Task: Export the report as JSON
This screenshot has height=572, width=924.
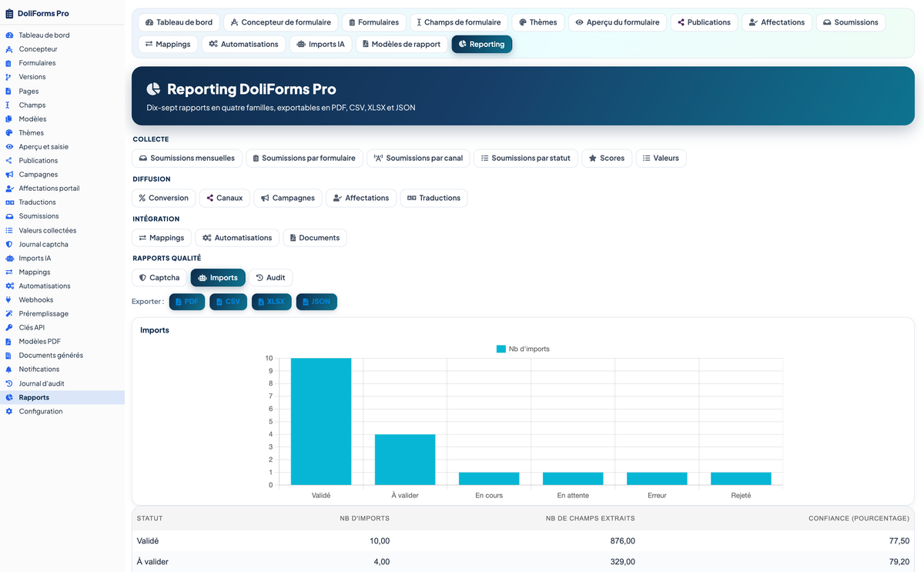Action: click(316, 302)
